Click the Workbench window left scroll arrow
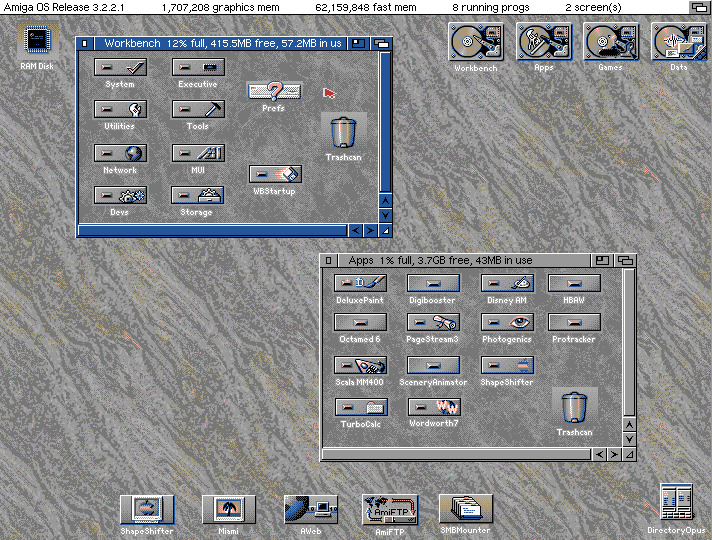Viewport: 712px width, 540px height. pyautogui.click(x=356, y=231)
